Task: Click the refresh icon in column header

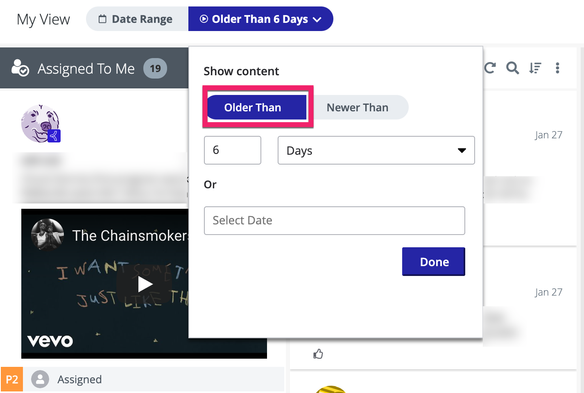Action: pyautogui.click(x=490, y=68)
